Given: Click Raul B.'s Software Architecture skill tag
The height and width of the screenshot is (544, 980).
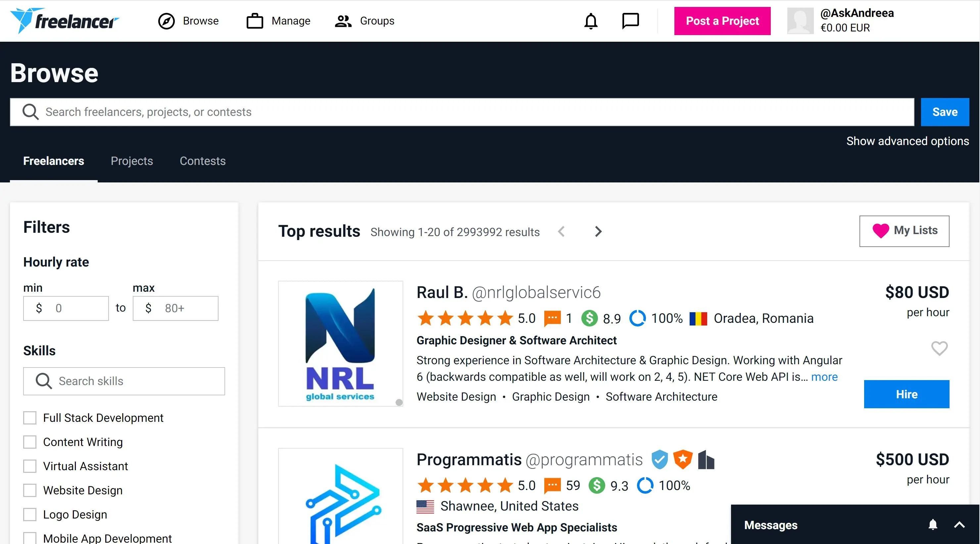Looking at the screenshot, I should [661, 396].
